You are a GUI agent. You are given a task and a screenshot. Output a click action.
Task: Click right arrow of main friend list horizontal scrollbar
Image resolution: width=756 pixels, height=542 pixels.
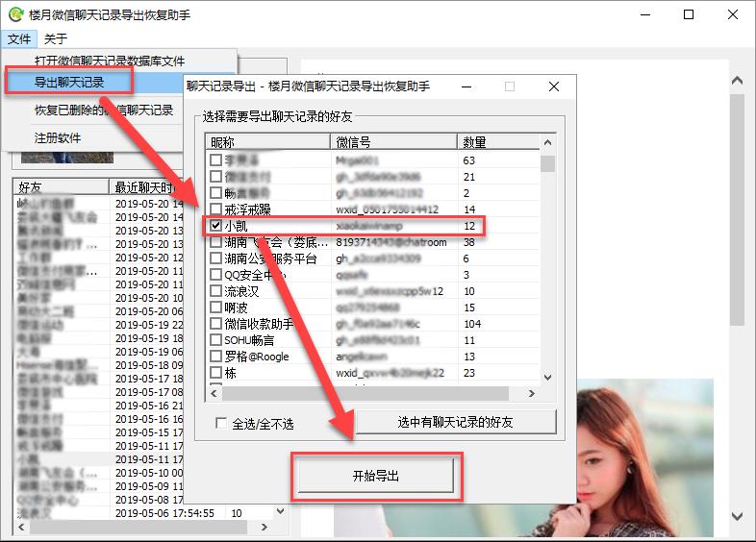click(x=264, y=527)
